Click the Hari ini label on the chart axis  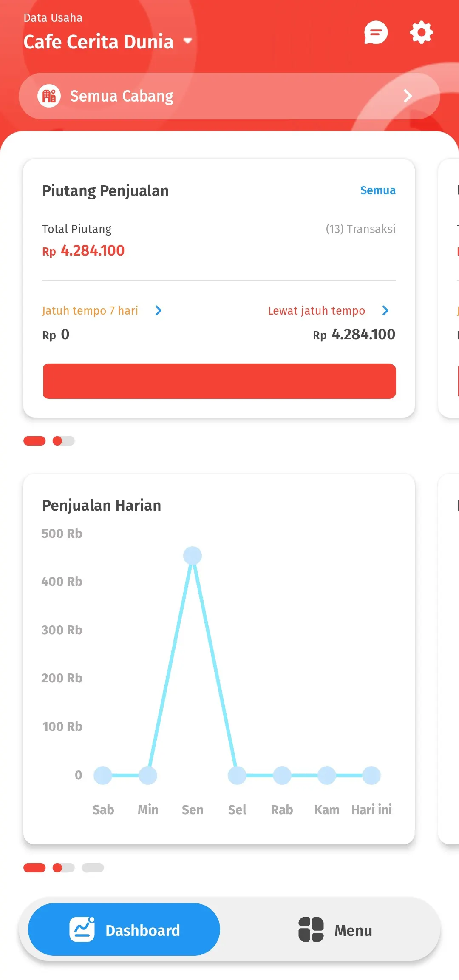(371, 810)
